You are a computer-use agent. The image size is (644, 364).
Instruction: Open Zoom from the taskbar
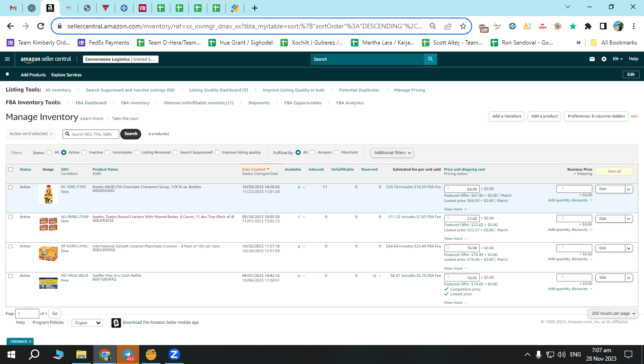click(174, 355)
